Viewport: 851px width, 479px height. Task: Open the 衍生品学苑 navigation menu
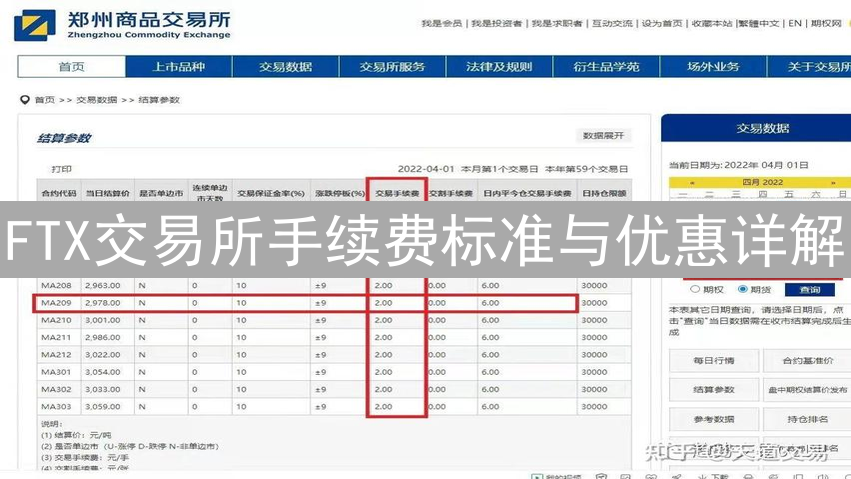[606, 67]
